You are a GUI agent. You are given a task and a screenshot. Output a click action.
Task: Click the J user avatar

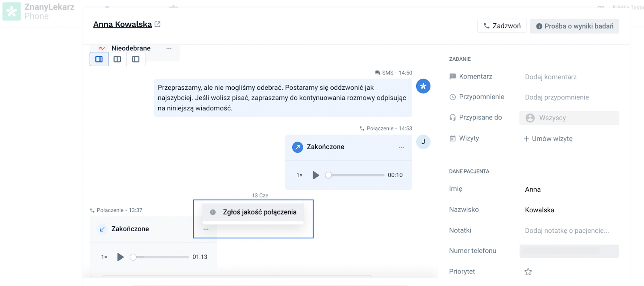pyautogui.click(x=423, y=142)
